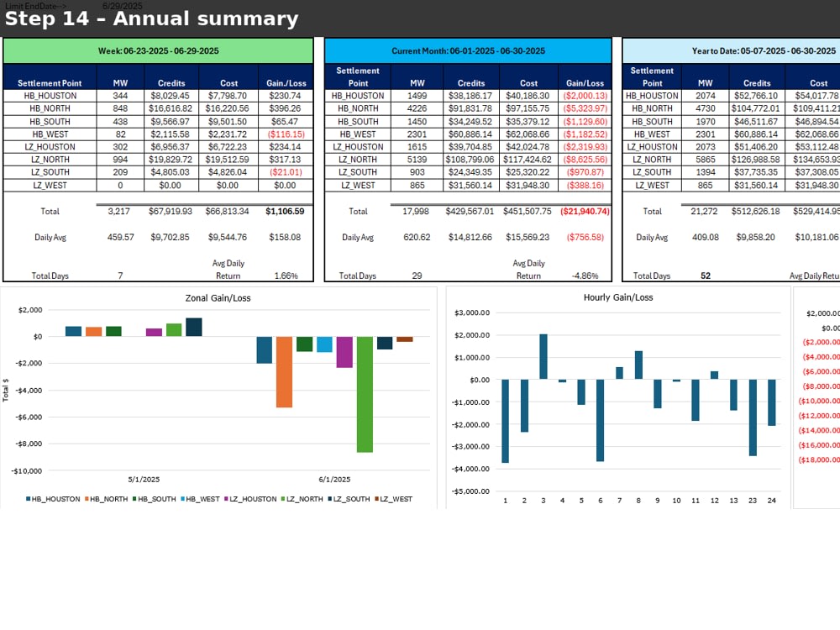
Task: Select Year to Date total MW 21,272
Action: 704,211
